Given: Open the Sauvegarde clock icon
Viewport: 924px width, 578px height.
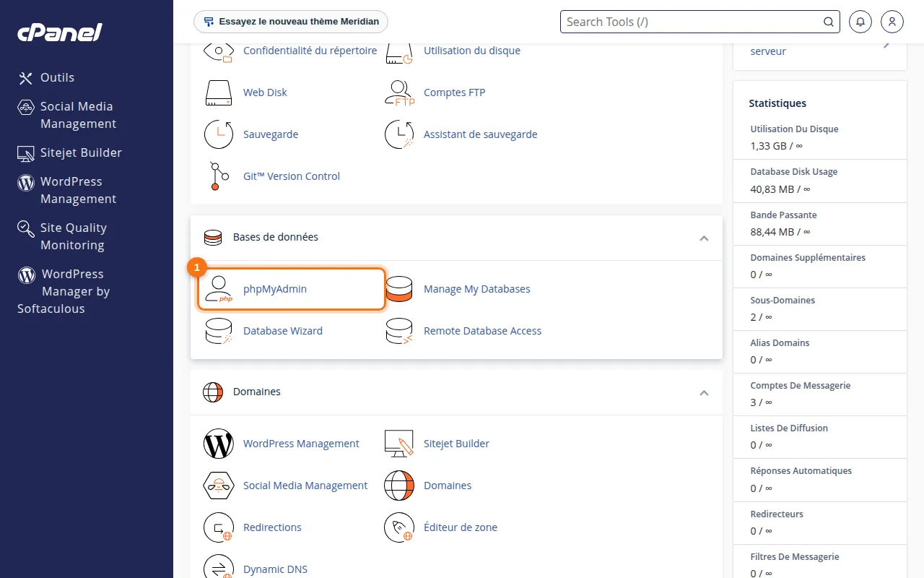Looking at the screenshot, I should [218, 134].
